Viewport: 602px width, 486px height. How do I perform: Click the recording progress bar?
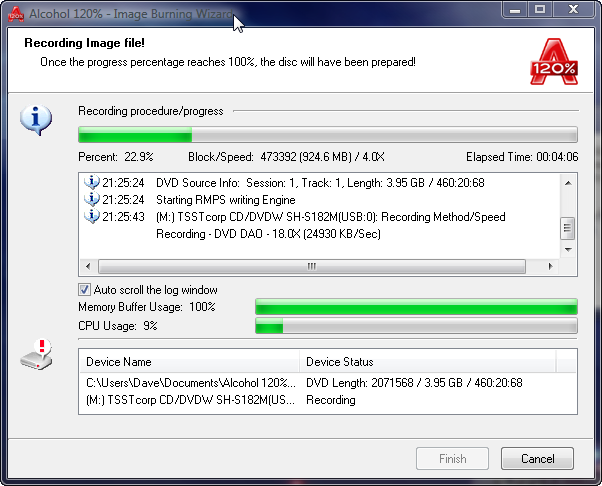click(328, 135)
